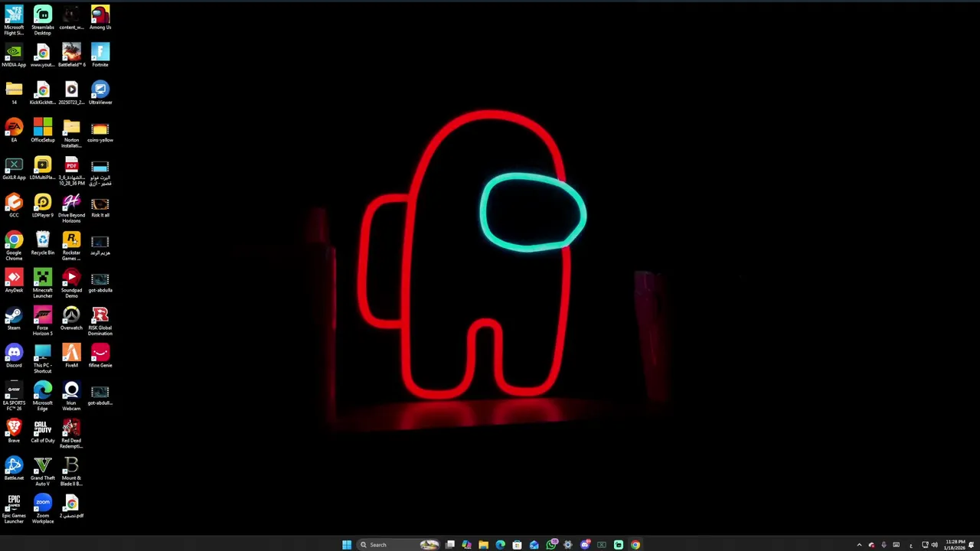The width and height of the screenshot is (980, 551).
Task: Select the content_w... desktop file
Action: [71, 18]
